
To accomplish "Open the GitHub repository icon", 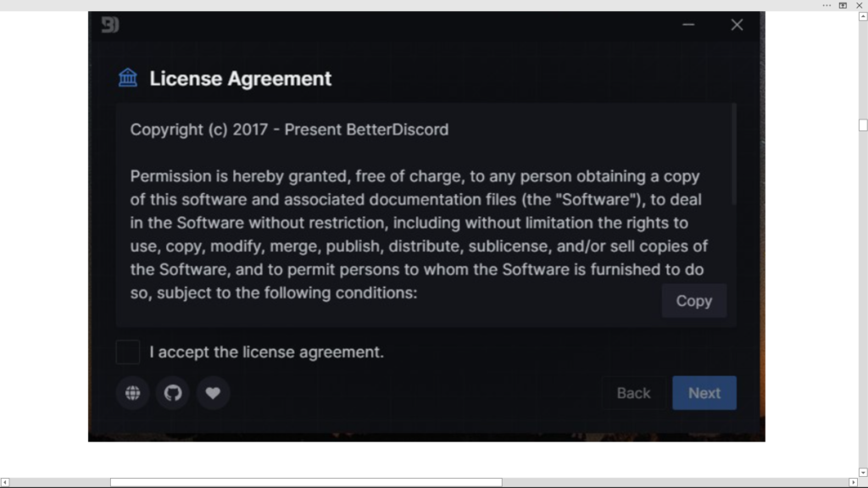I will [173, 393].
